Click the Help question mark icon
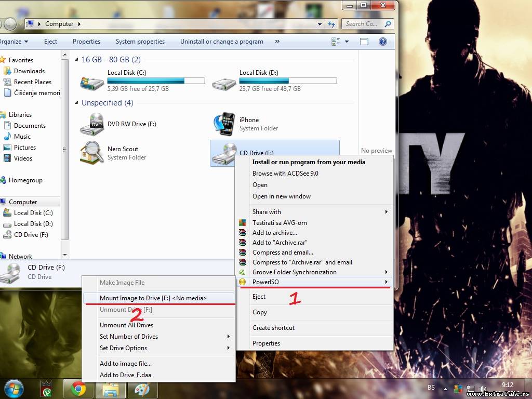 (383, 42)
